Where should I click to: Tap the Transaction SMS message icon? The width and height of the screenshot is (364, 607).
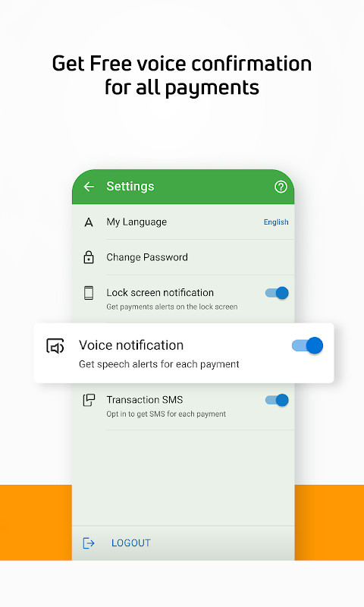coord(89,401)
